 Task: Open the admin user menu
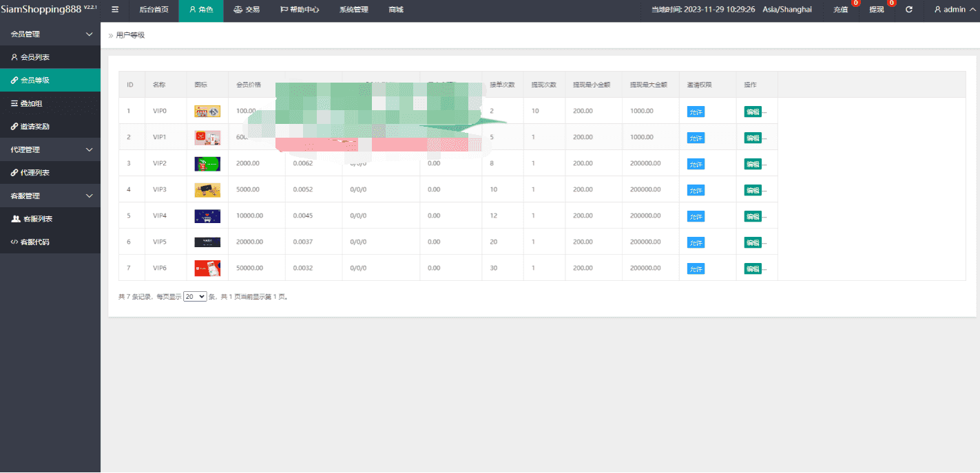click(954, 10)
